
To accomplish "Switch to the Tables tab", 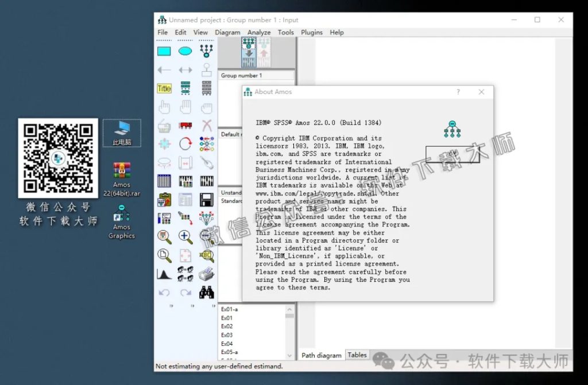I will (x=357, y=355).
